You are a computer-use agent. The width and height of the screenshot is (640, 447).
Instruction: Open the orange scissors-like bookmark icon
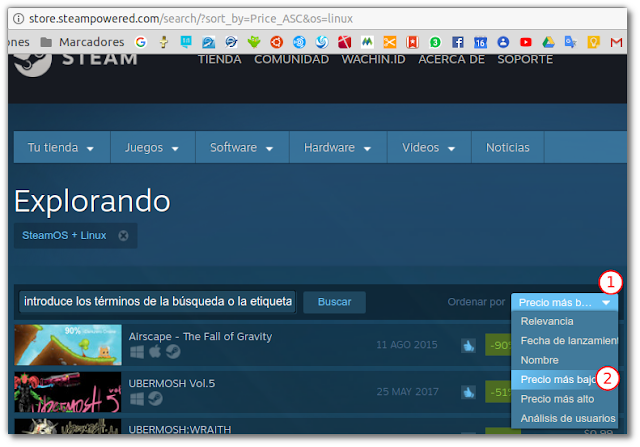[390, 42]
